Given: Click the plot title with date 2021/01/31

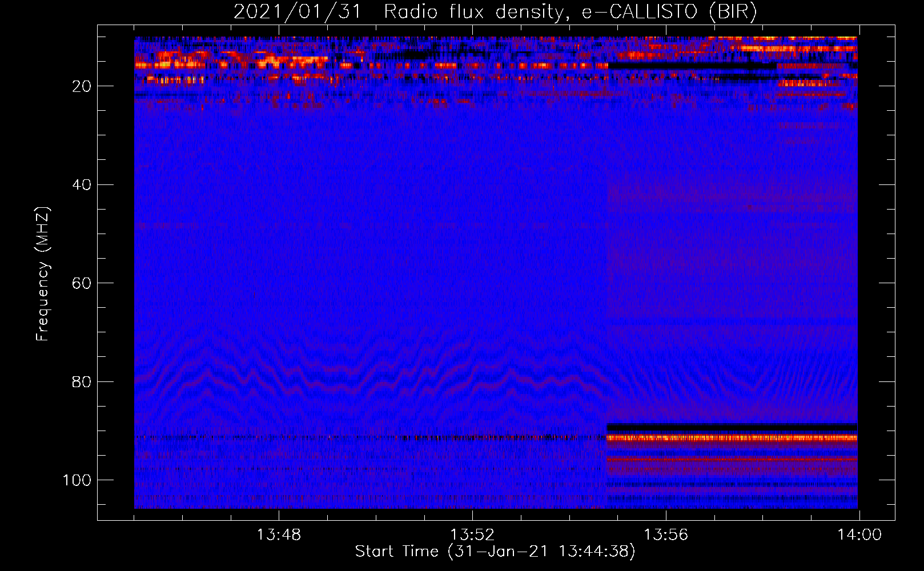Looking at the screenshot, I should tap(495, 11).
